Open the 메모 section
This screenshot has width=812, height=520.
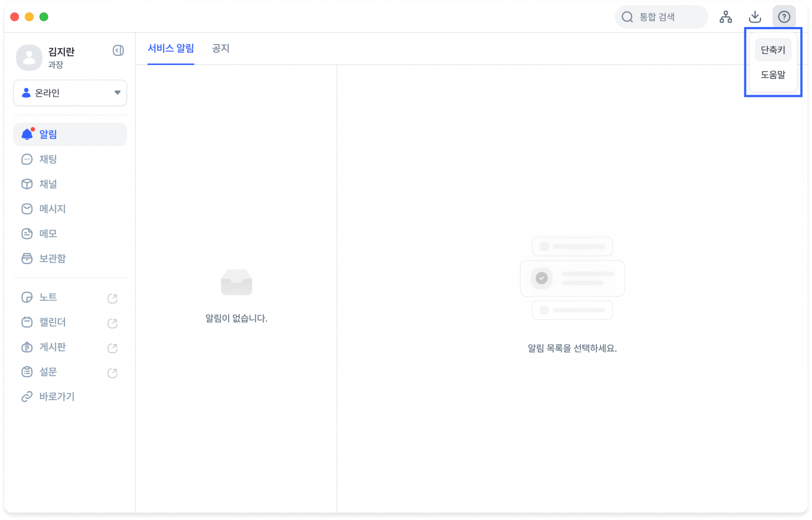click(47, 234)
